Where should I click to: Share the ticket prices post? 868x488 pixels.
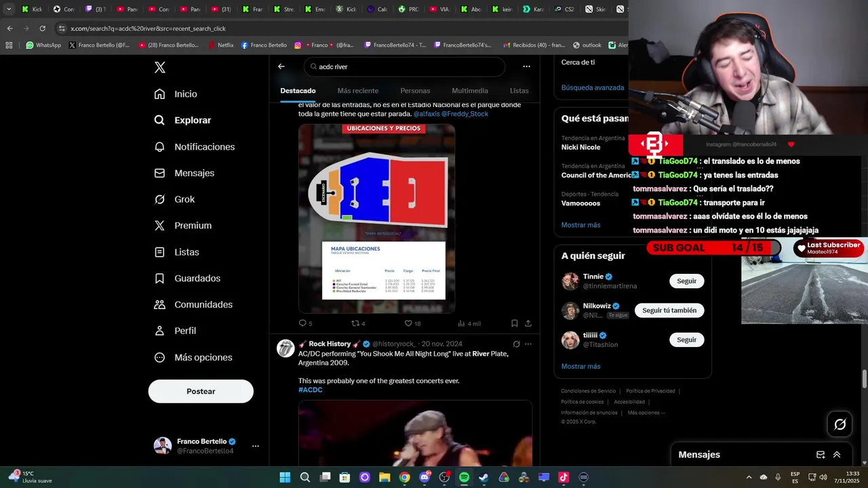pyautogui.click(x=528, y=323)
